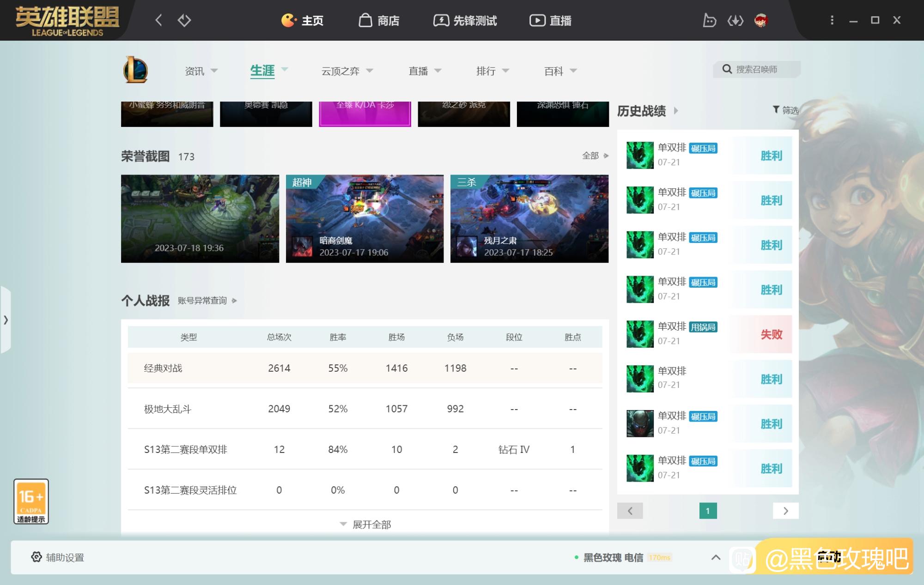Click the 辅助设置 gear icon
924x585 pixels.
(36, 557)
